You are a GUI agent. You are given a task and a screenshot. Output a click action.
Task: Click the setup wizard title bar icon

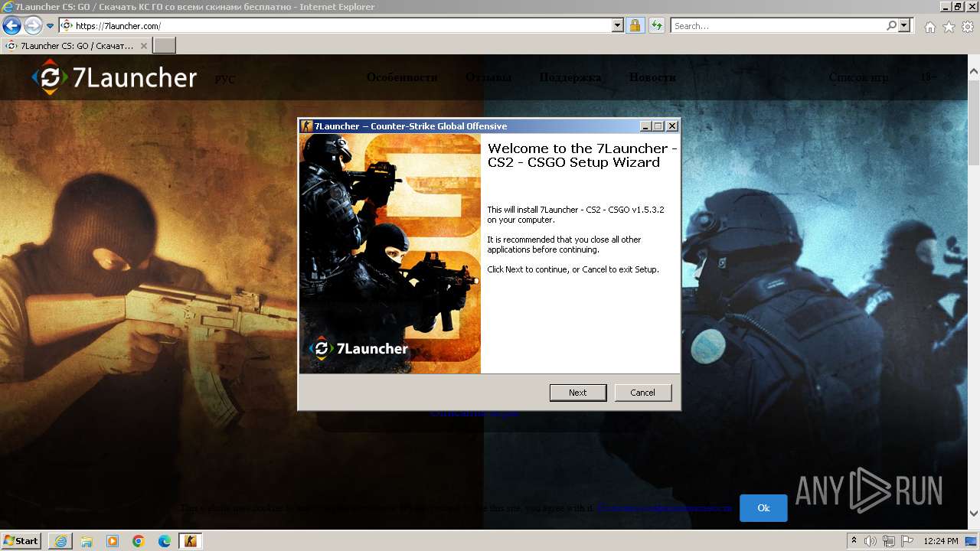[307, 126]
